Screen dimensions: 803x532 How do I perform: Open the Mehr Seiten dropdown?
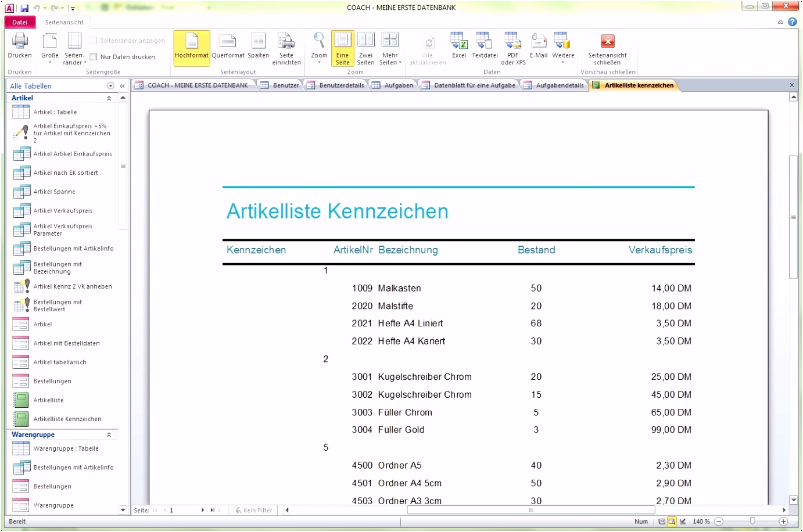(390, 48)
